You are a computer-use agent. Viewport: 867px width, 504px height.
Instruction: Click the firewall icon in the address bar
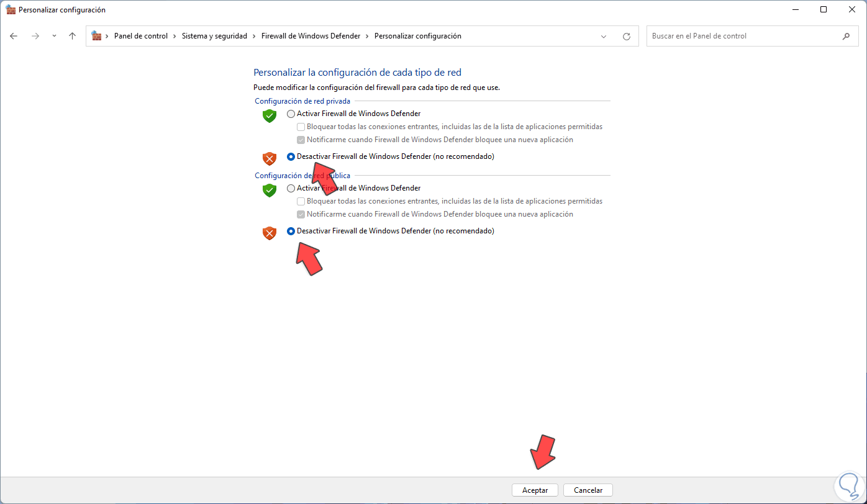point(96,36)
